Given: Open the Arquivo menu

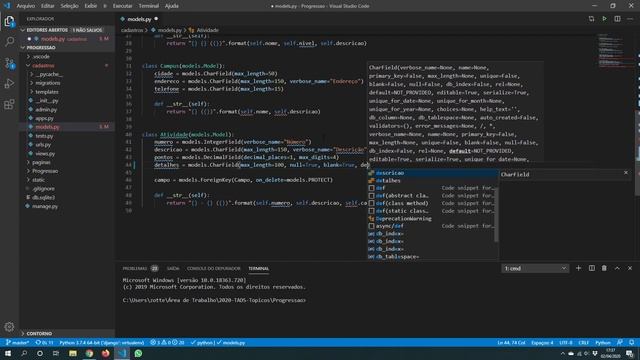Looking at the screenshot, I should (x=25, y=6).
